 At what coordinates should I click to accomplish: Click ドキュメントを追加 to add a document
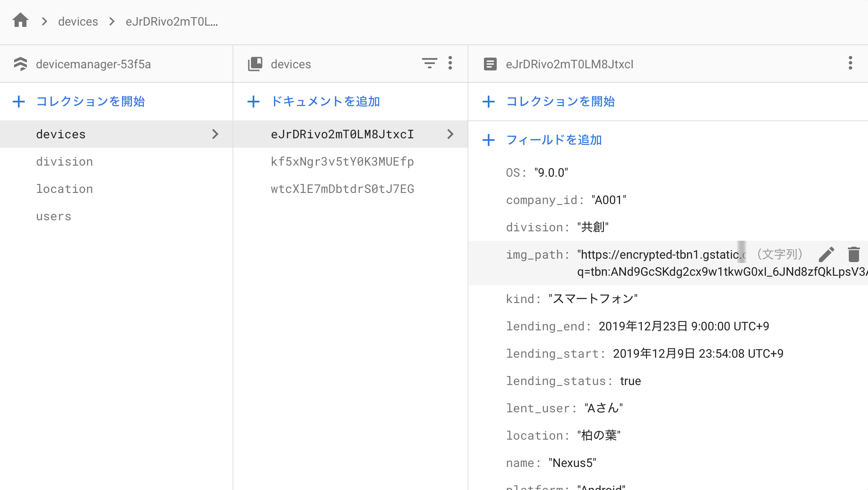(325, 102)
